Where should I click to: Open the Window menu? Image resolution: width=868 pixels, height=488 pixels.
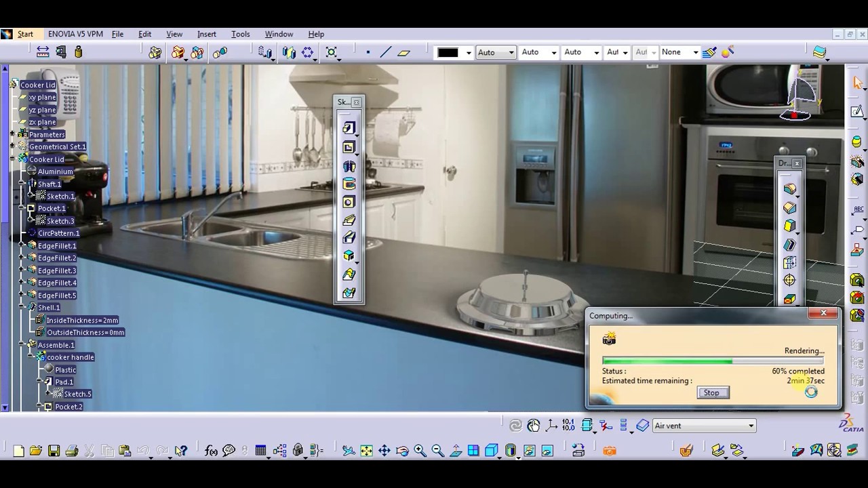click(279, 34)
